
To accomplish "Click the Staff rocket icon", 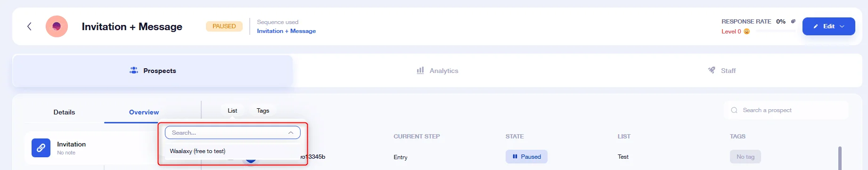I will [712, 70].
